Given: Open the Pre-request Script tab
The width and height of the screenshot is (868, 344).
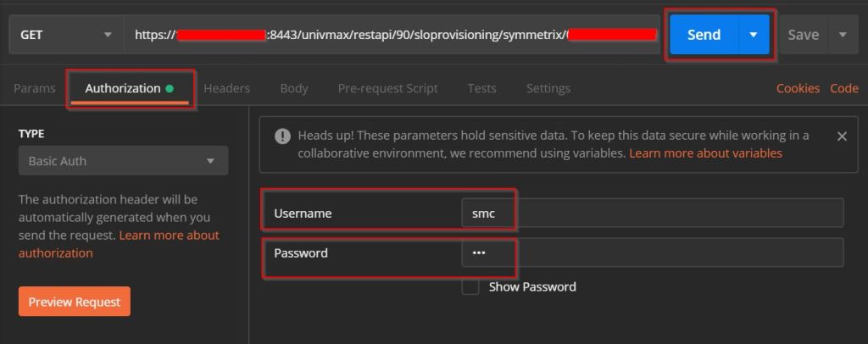Looking at the screenshot, I should tap(387, 88).
